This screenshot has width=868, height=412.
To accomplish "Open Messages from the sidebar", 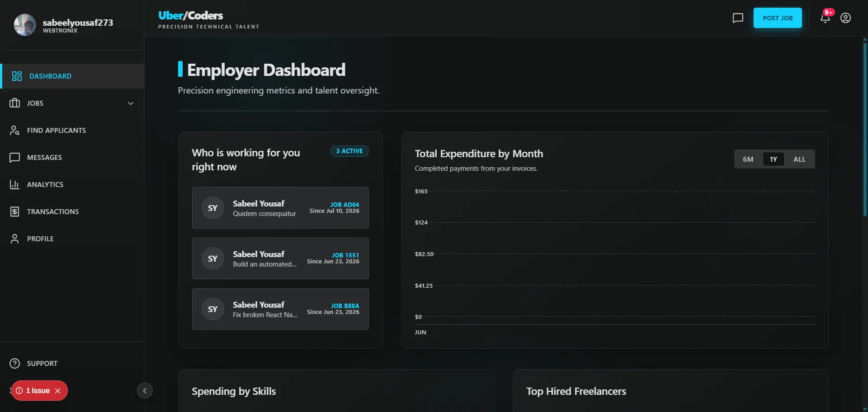I will 72,157.
